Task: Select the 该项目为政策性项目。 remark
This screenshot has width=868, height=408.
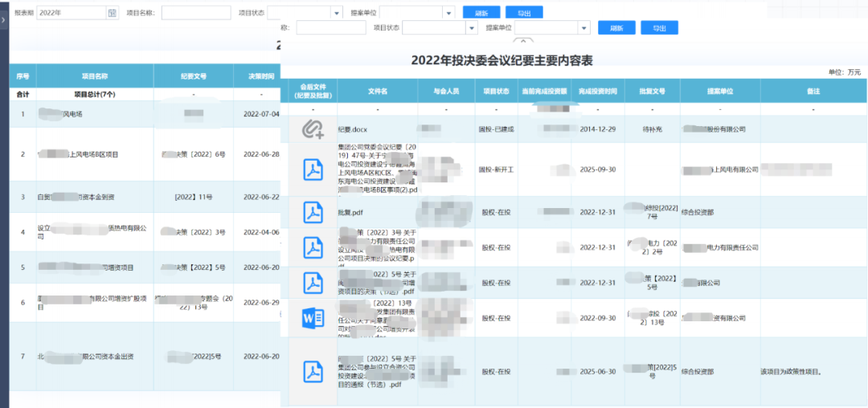Action: point(791,372)
